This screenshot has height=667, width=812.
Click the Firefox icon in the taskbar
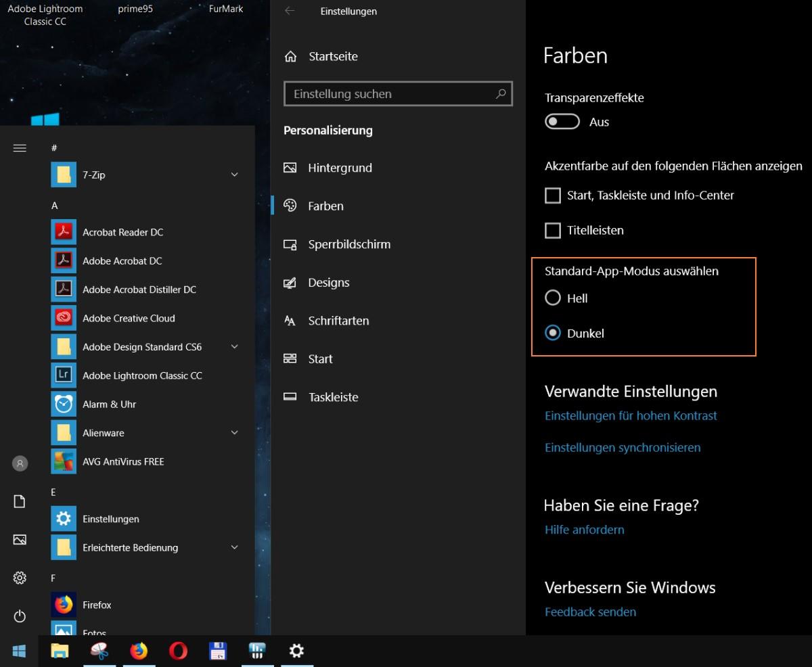[139, 651]
